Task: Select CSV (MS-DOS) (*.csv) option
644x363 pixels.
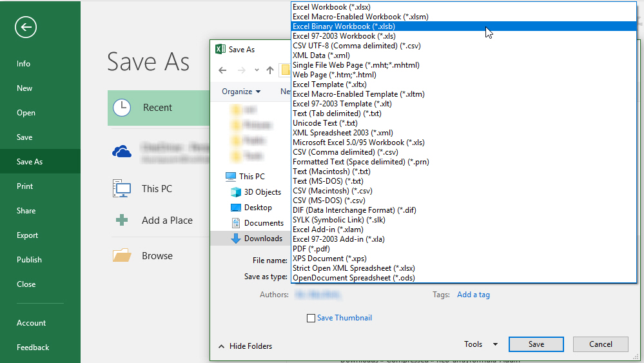Action: click(463, 201)
